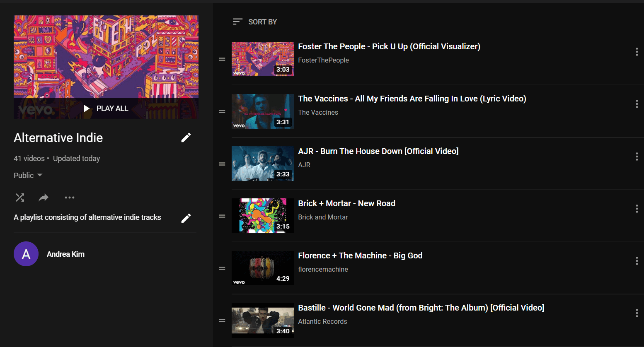This screenshot has height=347, width=644.
Task: Open more options for Bastille World Gone Mad
Action: pyautogui.click(x=637, y=313)
